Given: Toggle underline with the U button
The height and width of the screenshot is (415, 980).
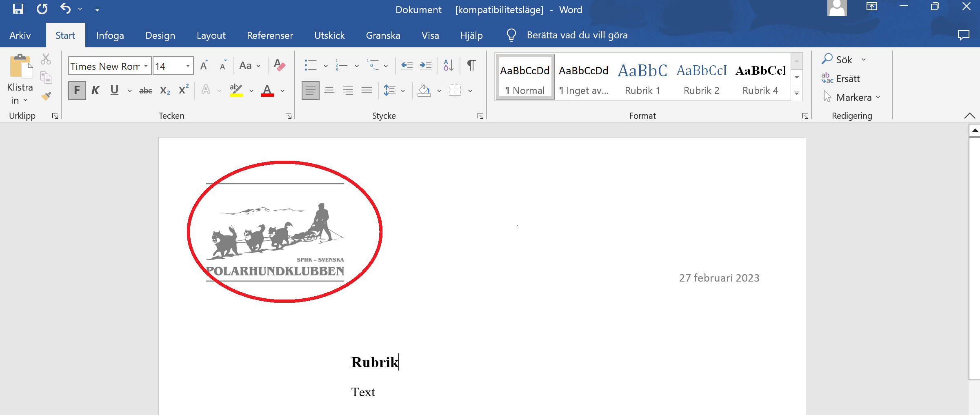Looking at the screenshot, I should (114, 90).
